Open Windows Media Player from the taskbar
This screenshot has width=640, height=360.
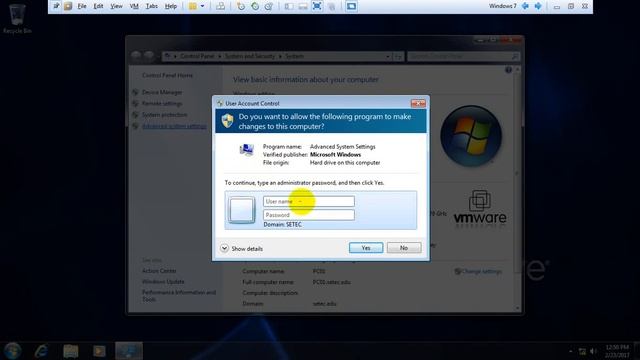pos(99,351)
